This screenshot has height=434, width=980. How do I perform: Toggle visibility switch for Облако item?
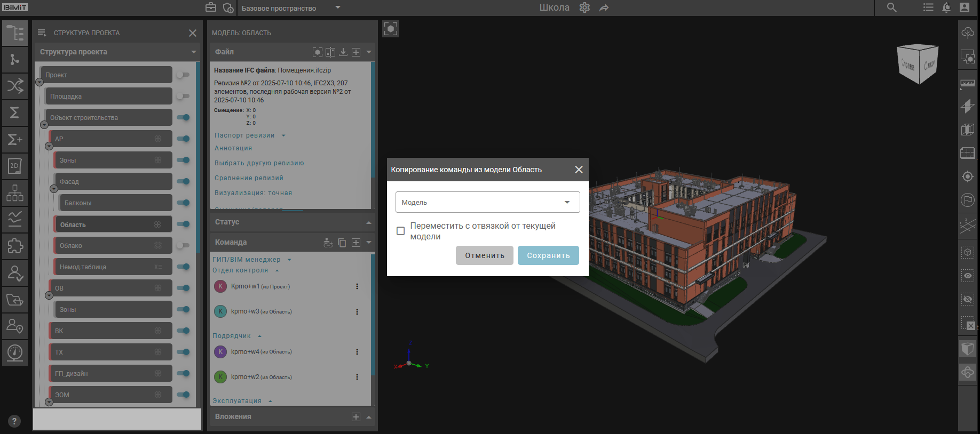click(183, 245)
